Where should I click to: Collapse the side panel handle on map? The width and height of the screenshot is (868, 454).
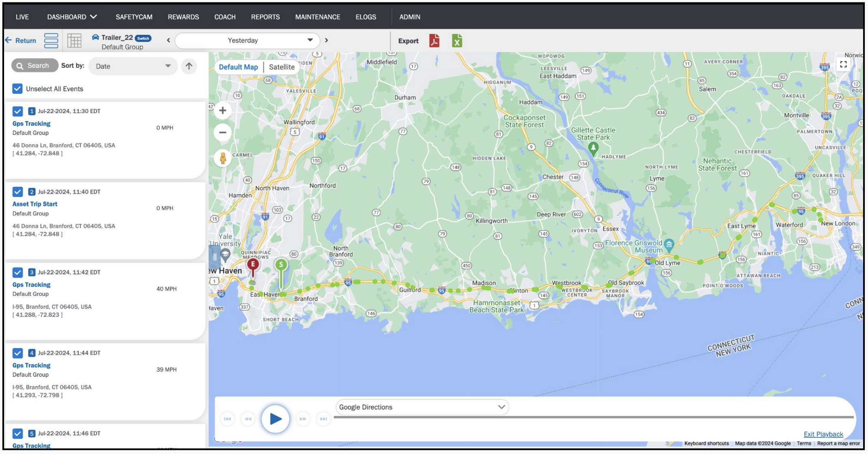[214, 257]
